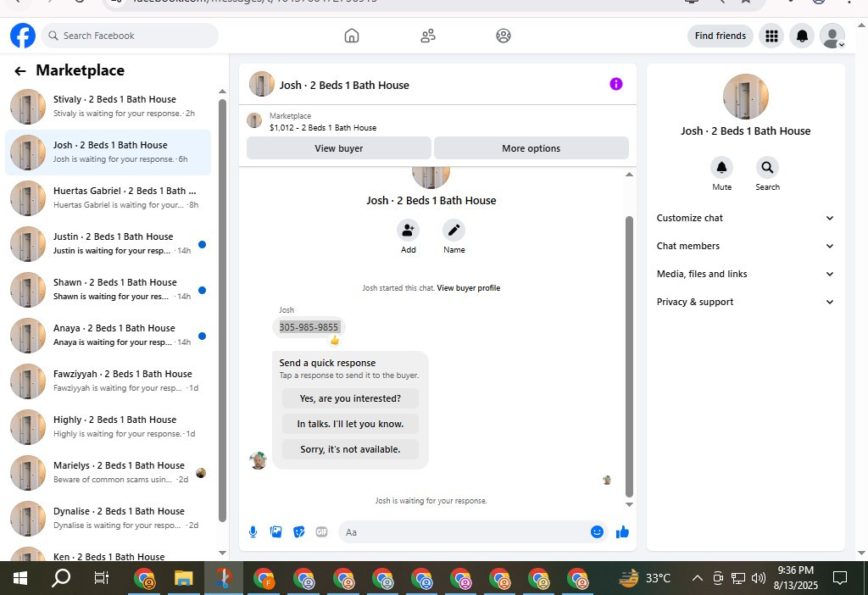Open the Facebook logo home link
This screenshot has width=868, height=595.
23,36
